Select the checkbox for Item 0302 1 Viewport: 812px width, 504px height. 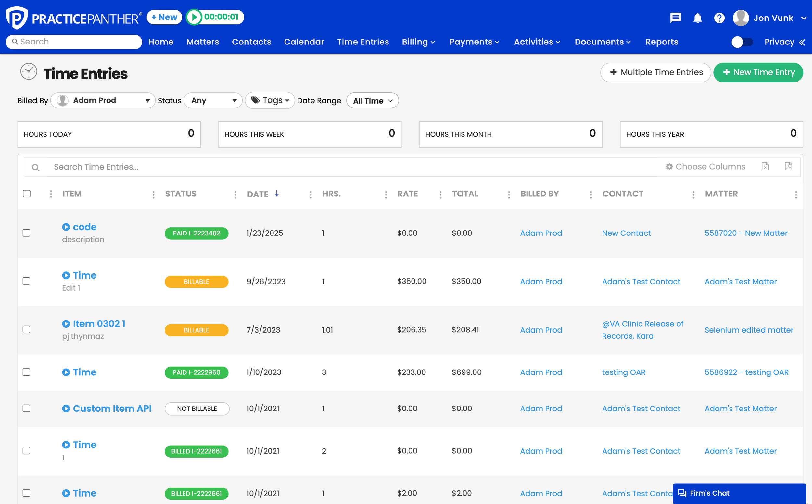click(x=26, y=329)
